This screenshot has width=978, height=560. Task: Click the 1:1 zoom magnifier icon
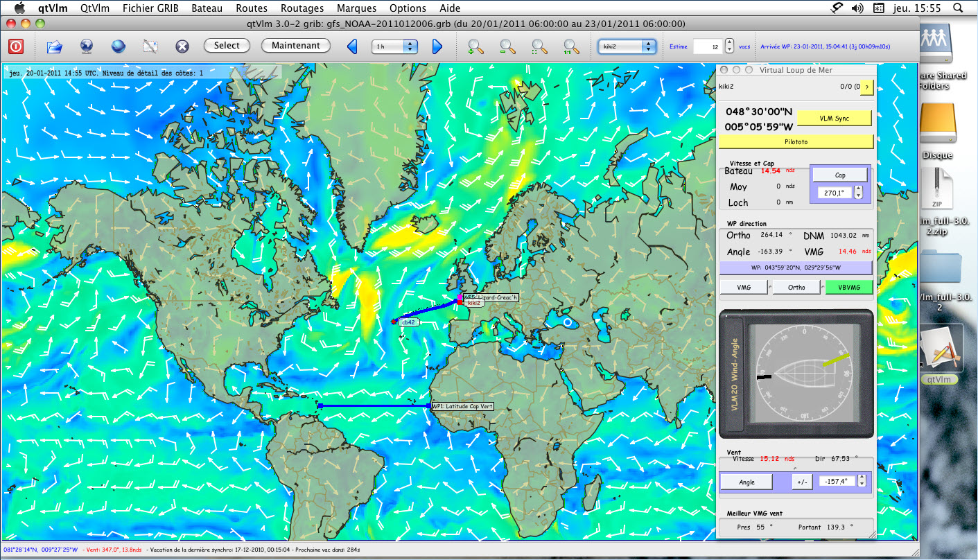(571, 46)
